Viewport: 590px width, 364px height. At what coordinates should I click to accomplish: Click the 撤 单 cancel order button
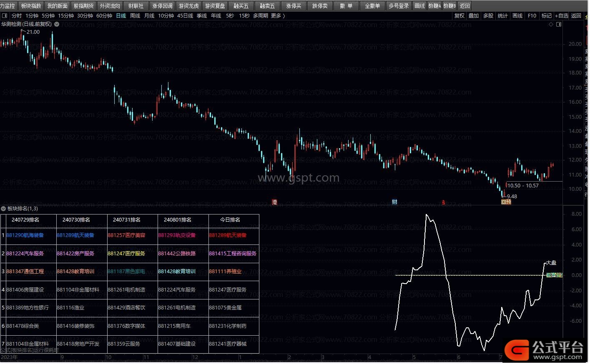(346, 6)
